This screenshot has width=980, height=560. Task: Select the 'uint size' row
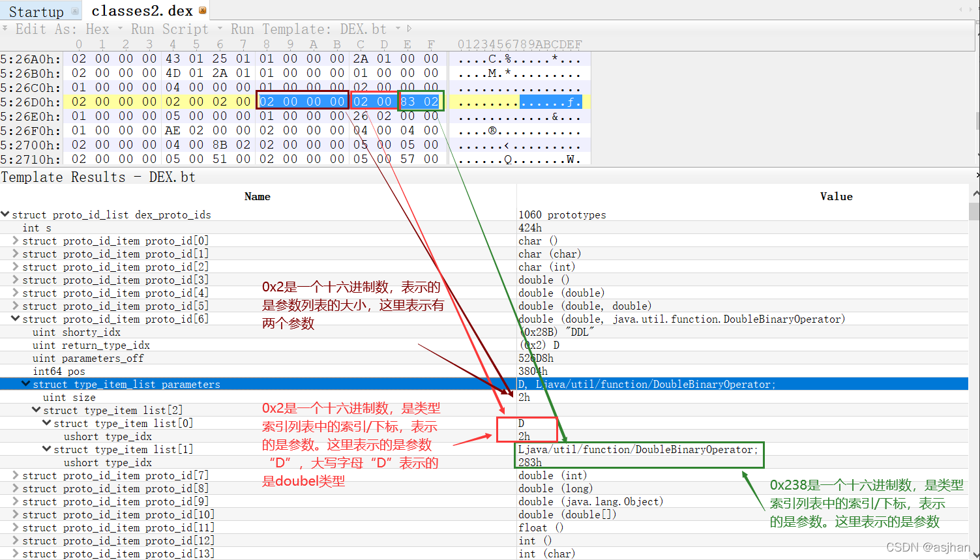[x=484, y=397]
